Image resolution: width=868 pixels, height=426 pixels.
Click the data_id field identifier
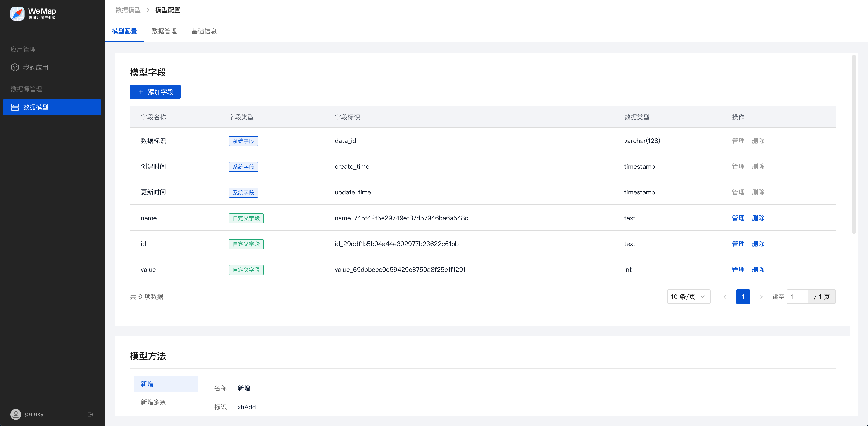pyautogui.click(x=345, y=141)
